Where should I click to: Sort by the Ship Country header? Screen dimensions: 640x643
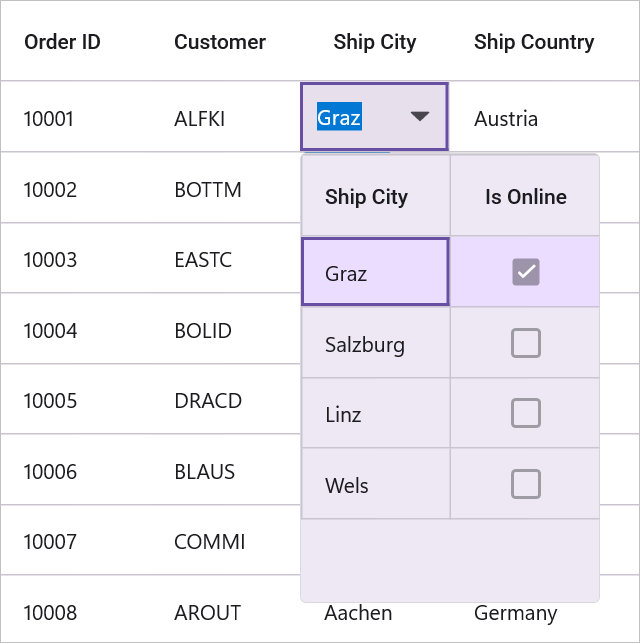pos(534,42)
